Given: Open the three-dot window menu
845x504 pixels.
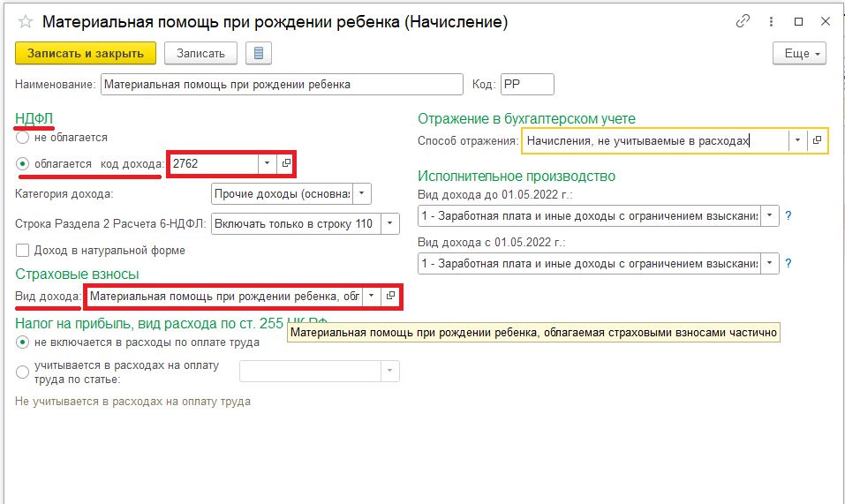Looking at the screenshot, I should [771, 21].
